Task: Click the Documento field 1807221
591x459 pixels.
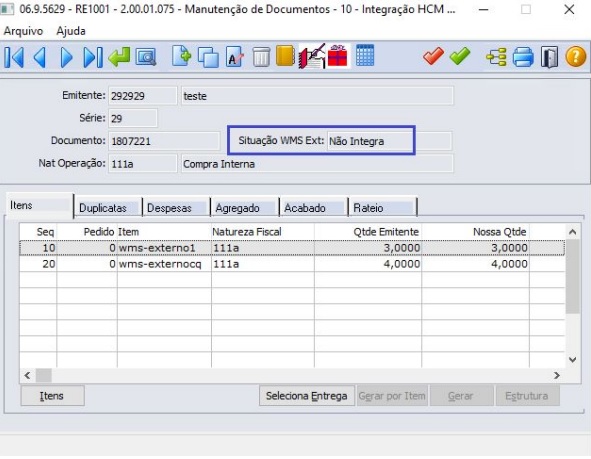Action: coord(164,141)
